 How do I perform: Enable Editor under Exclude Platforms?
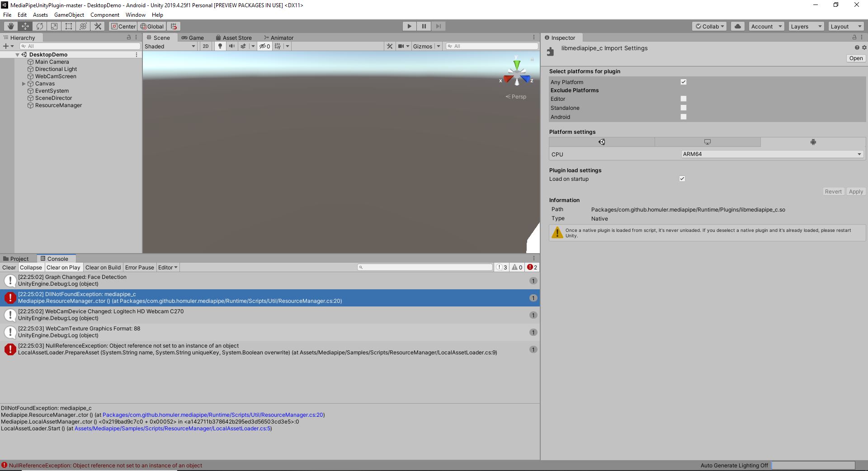[683, 99]
